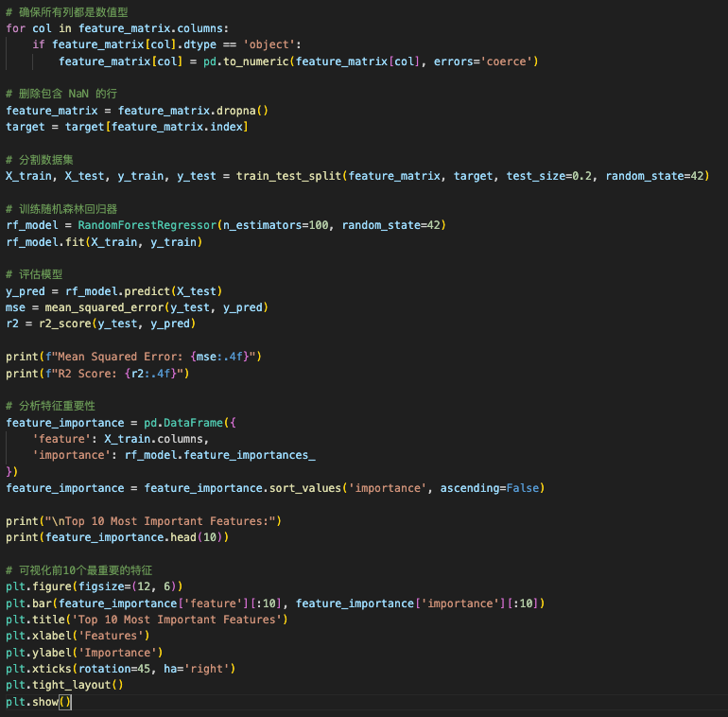Click the rf_model.fit(X_train, y_train) line

[104, 242]
